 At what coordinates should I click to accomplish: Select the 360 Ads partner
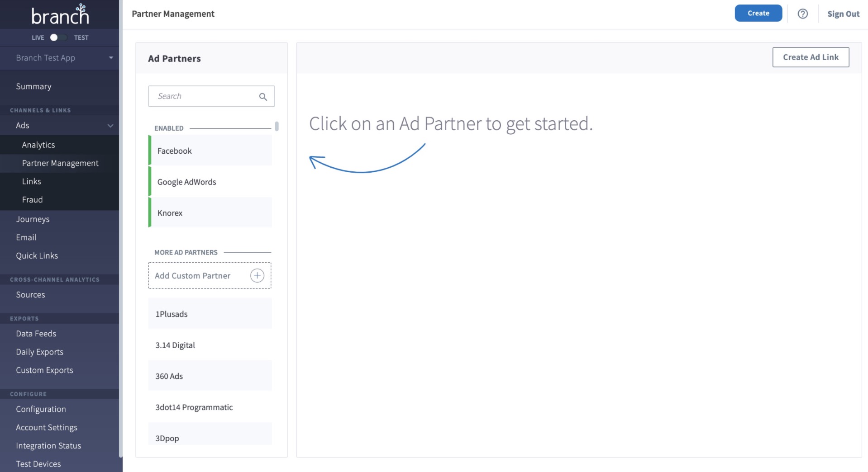point(210,376)
